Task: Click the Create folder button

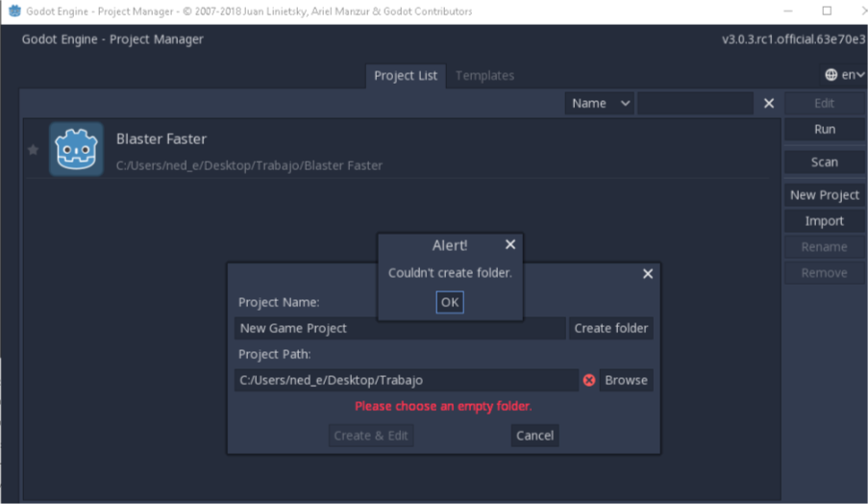Action: 610,328
